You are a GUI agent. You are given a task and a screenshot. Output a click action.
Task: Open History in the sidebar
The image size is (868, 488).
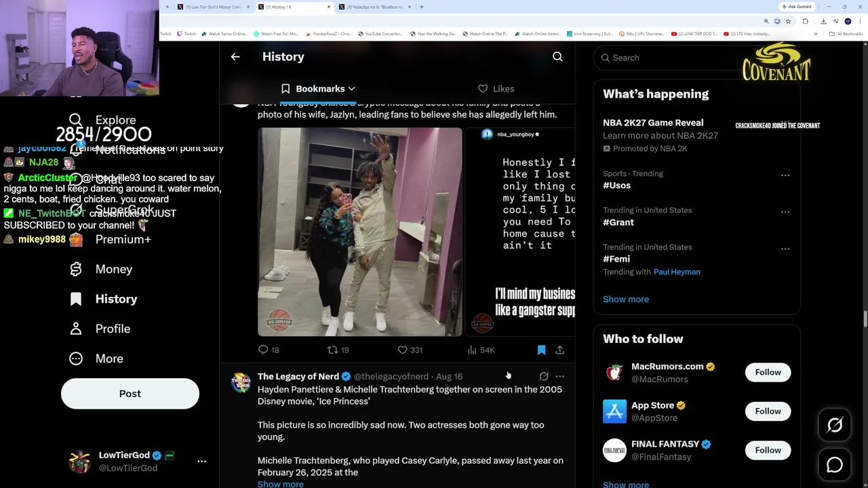pos(103,299)
